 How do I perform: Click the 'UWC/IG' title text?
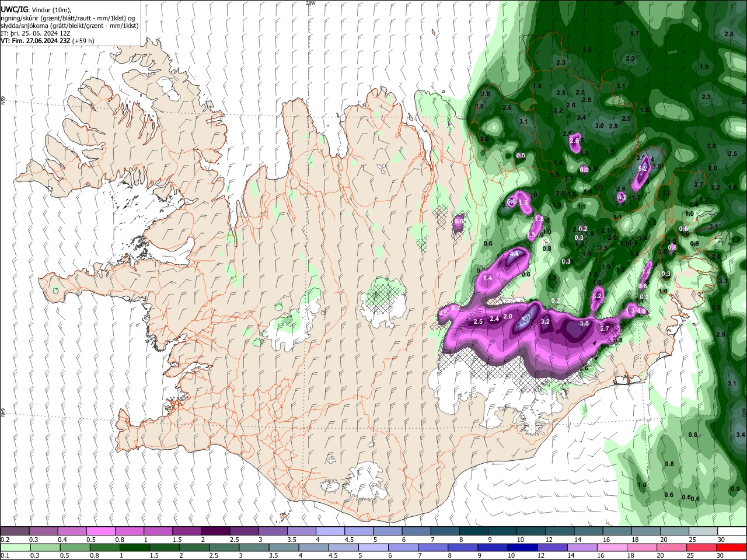point(15,10)
